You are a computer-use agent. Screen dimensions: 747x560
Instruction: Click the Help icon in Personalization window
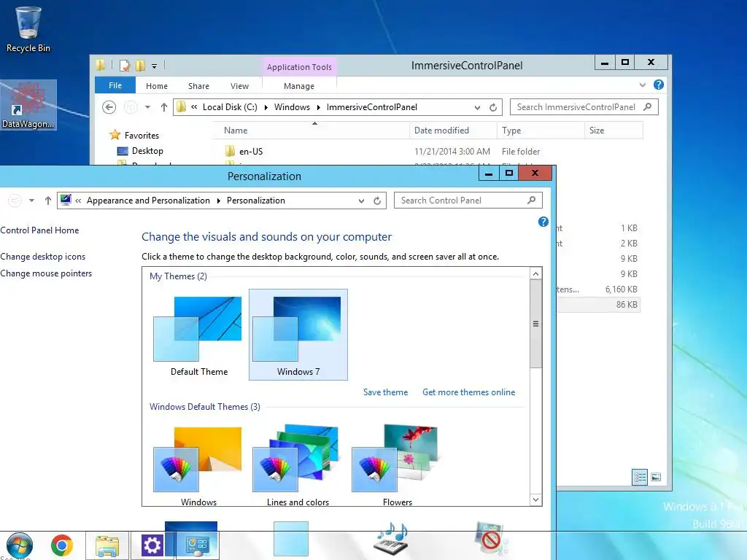[543, 222]
